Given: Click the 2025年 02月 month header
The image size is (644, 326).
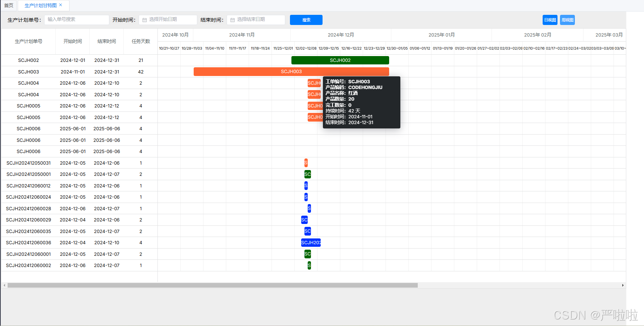Looking at the screenshot, I should [538, 35].
